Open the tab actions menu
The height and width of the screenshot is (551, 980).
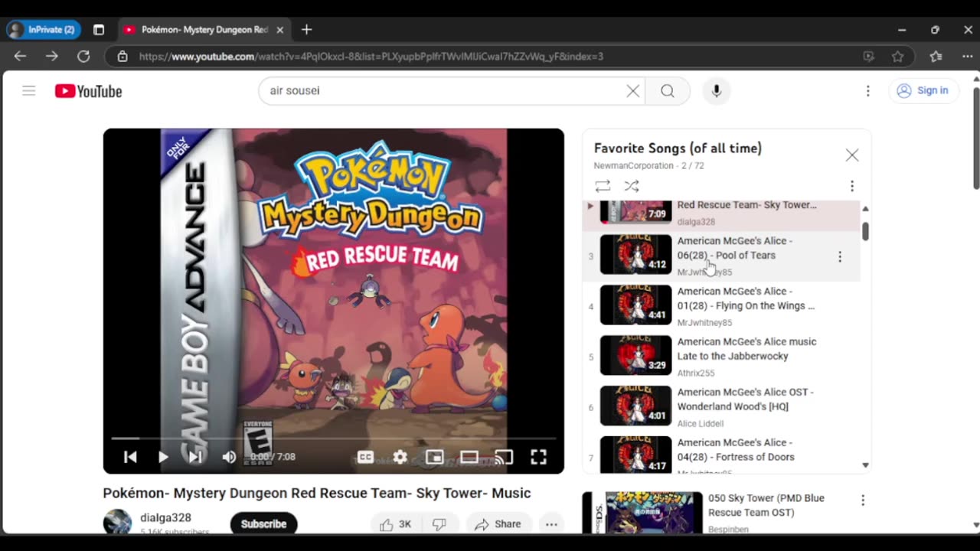coord(99,30)
